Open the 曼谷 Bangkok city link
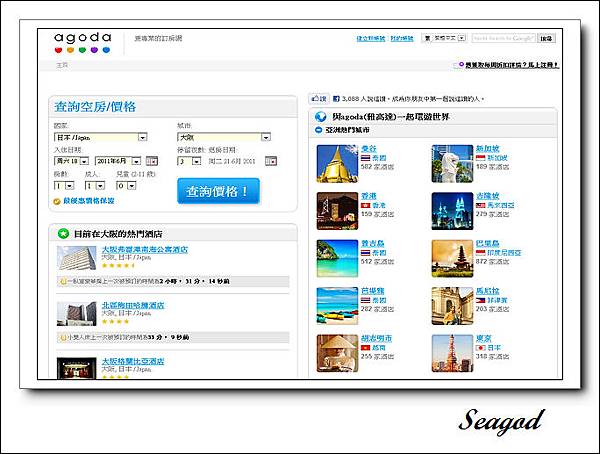Viewport: 600px width, 454px height. (369, 149)
